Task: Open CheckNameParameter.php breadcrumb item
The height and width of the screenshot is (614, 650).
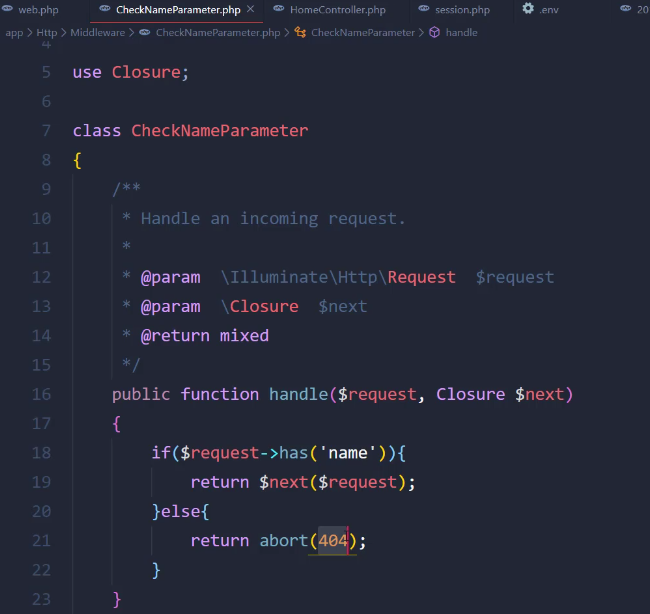Action: (x=217, y=33)
